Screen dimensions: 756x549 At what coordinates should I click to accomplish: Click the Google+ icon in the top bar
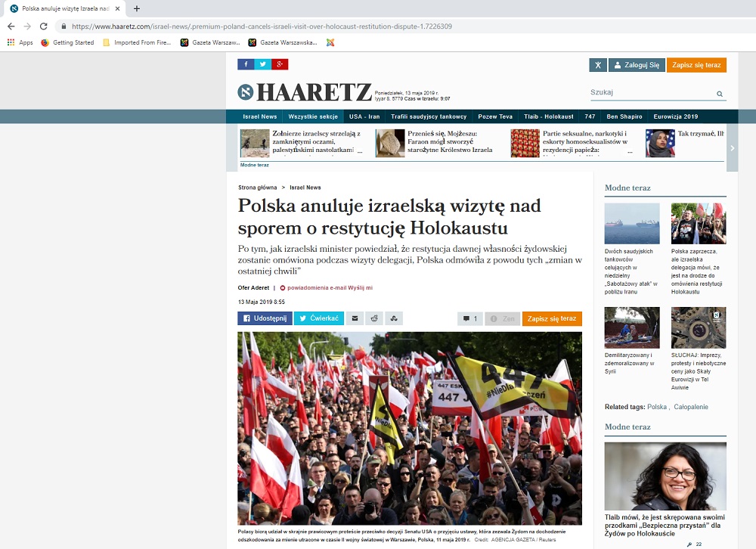coord(280,64)
